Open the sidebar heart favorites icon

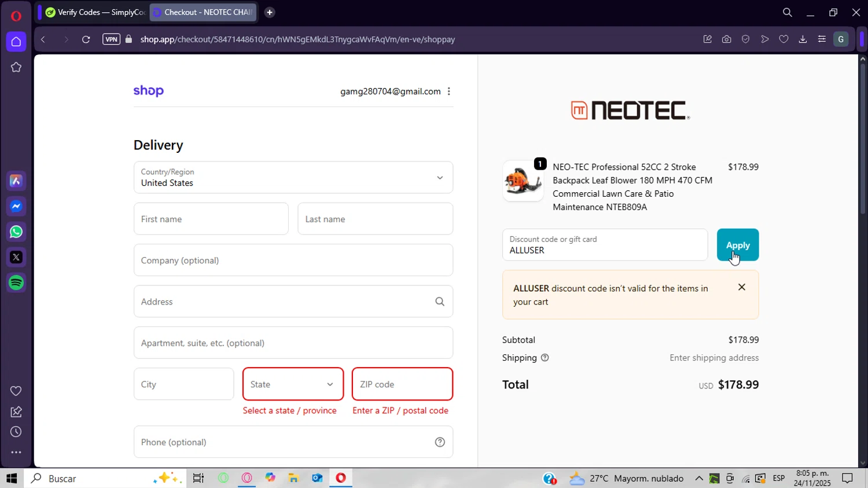16,391
